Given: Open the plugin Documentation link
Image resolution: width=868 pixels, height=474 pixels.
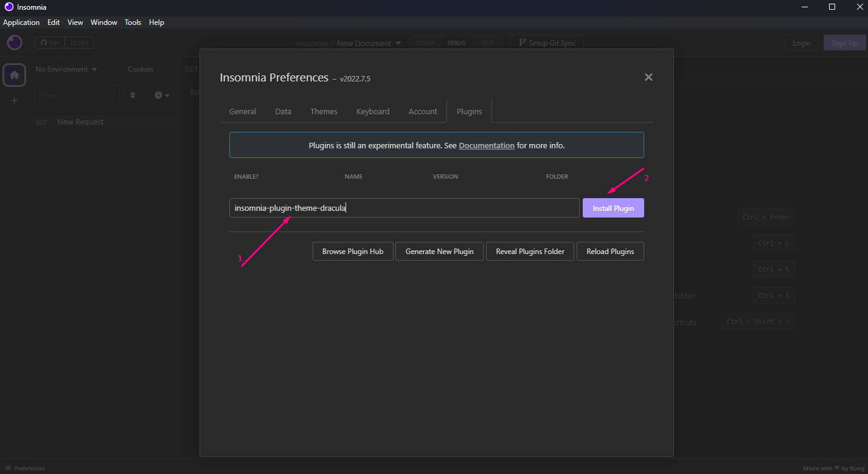Looking at the screenshot, I should pyautogui.click(x=487, y=146).
